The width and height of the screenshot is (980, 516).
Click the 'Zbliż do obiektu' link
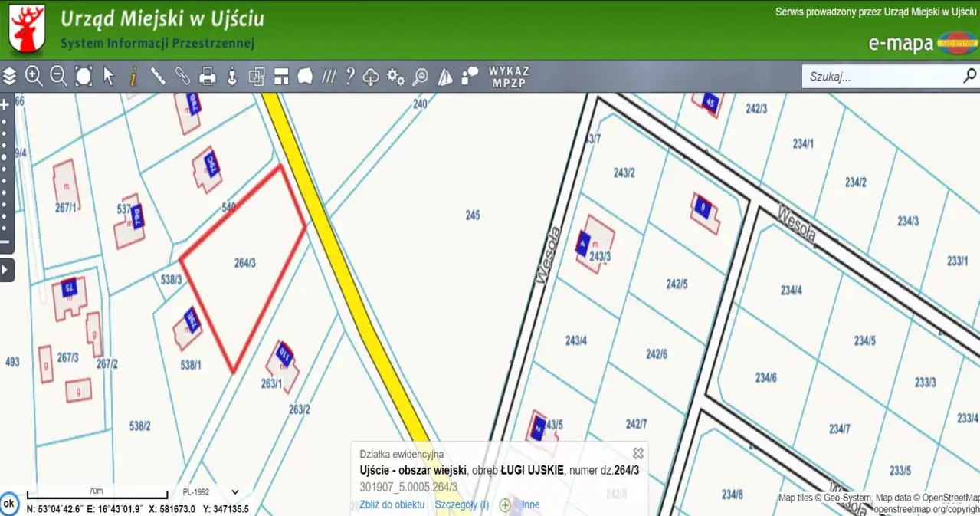[x=392, y=504]
